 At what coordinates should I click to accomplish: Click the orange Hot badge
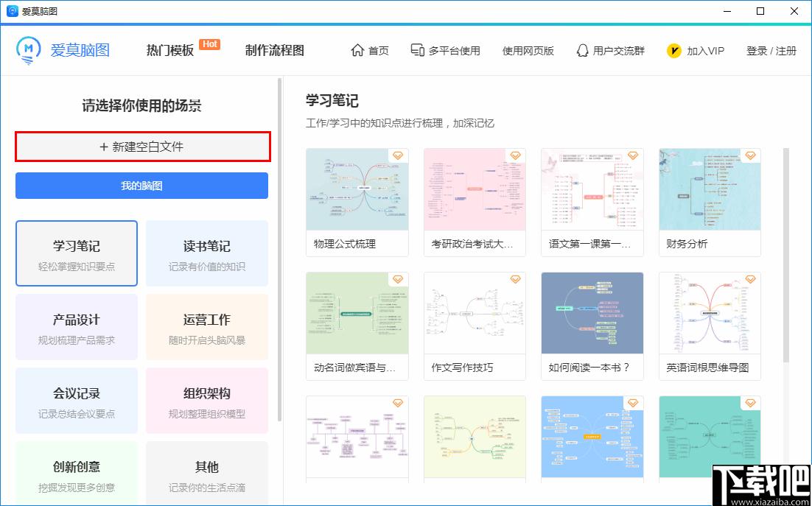click(x=210, y=44)
